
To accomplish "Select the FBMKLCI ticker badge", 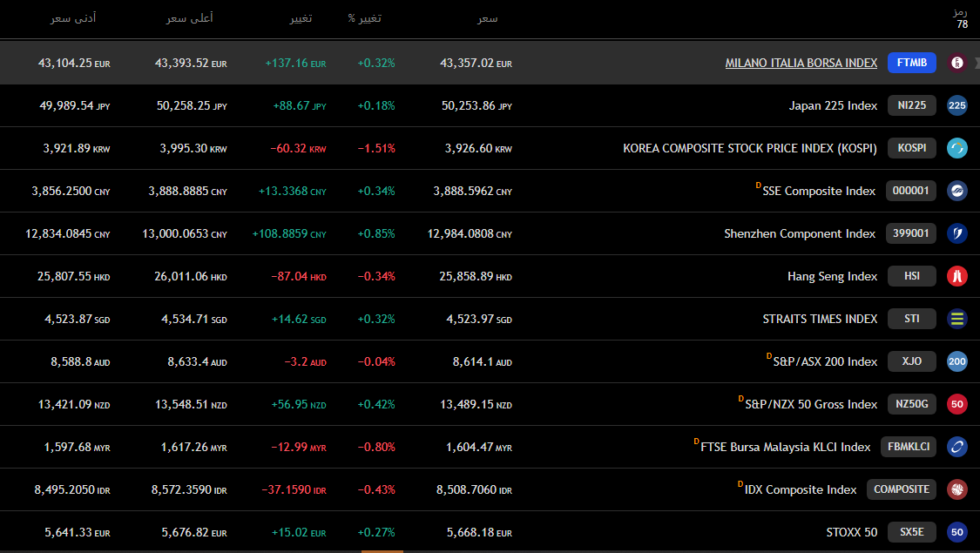I will 908,447.
